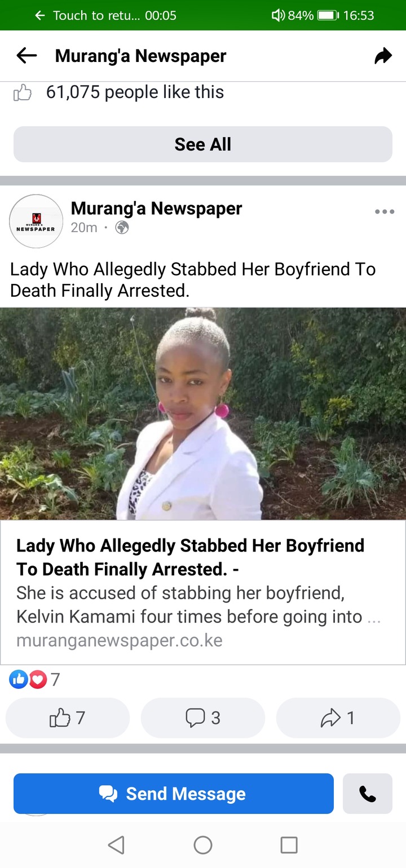Screen dimensions: 406x868
Task: Tap the Android back navigation triangle
Action: click(x=116, y=844)
